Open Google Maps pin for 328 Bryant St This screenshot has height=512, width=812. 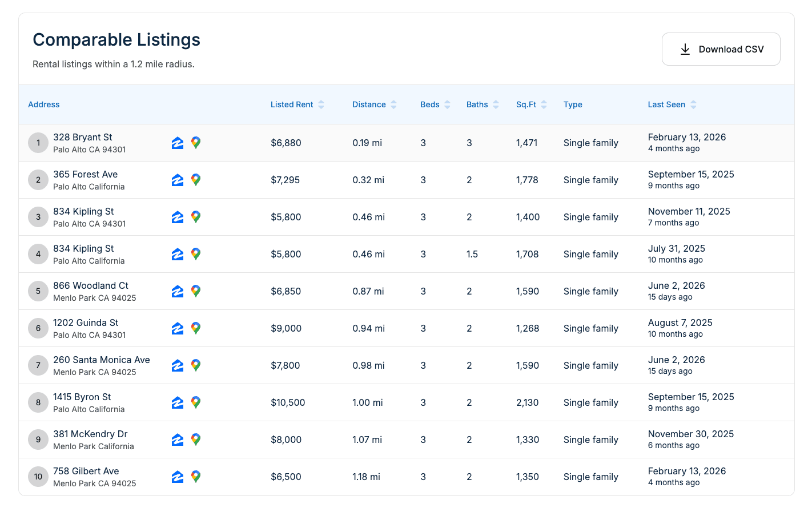coord(196,143)
